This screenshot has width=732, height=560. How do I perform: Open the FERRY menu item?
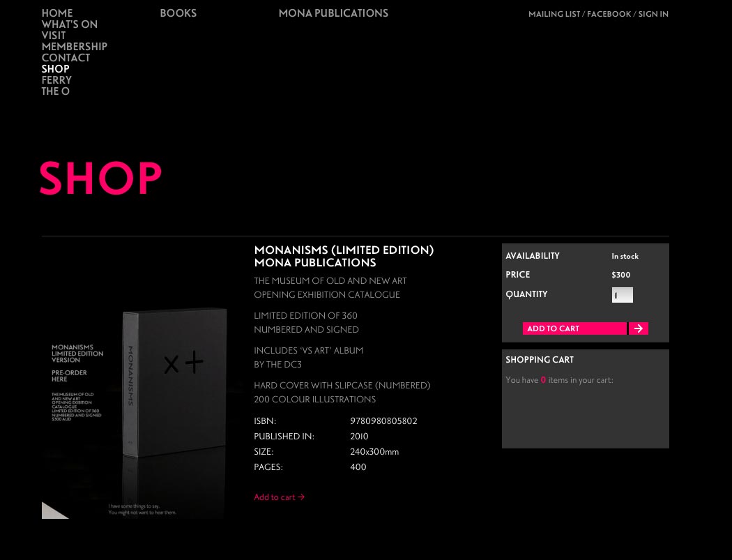coord(56,80)
